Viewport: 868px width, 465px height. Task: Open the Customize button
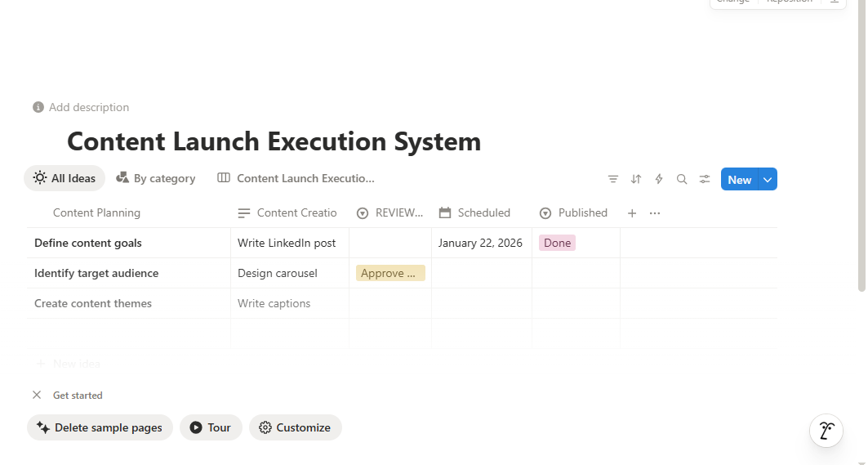pyautogui.click(x=295, y=427)
